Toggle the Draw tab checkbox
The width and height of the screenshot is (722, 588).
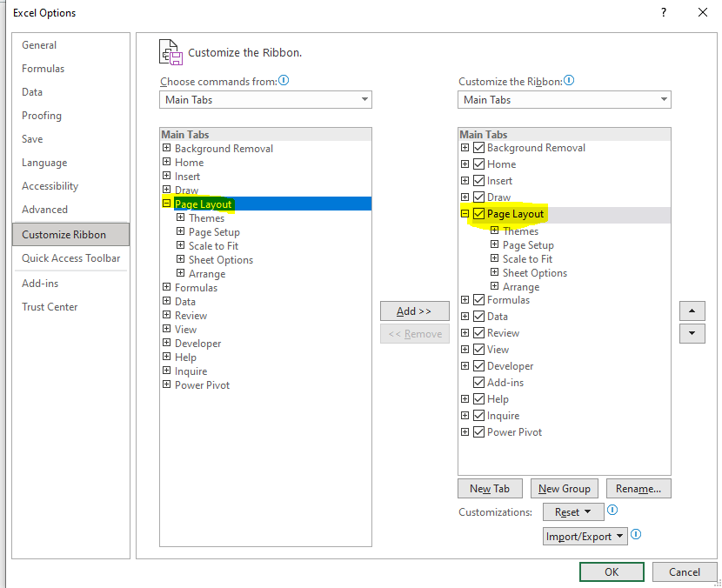pyautogui.click(x=479, y=197)
